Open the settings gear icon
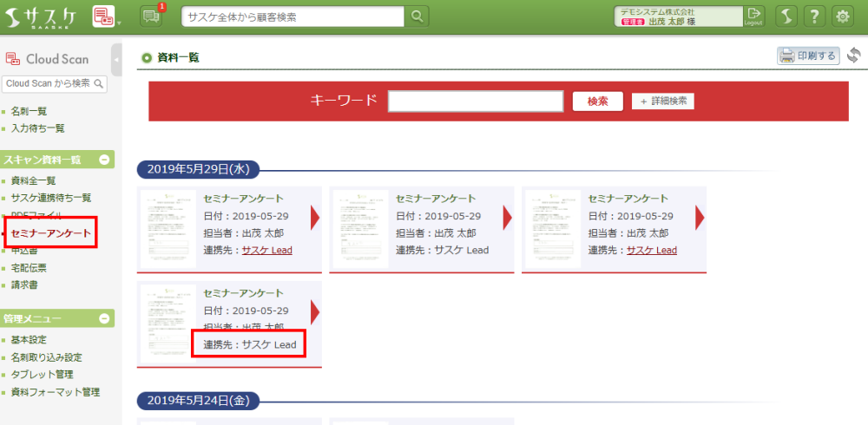 click(842, 16)
